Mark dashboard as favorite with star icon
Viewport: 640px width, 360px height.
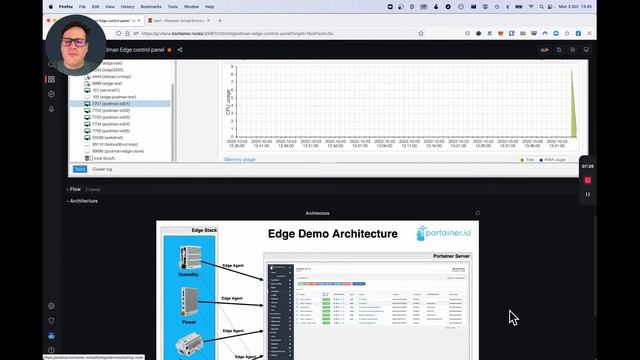[169, 50]
